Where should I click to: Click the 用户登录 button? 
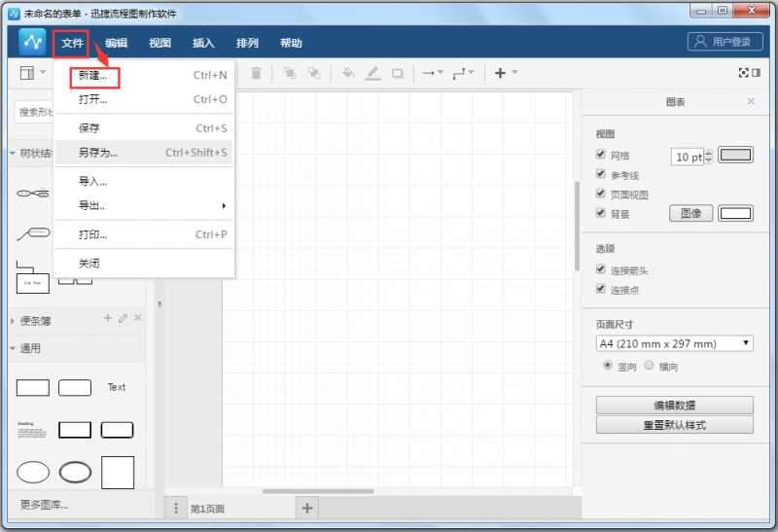(725, 41)
